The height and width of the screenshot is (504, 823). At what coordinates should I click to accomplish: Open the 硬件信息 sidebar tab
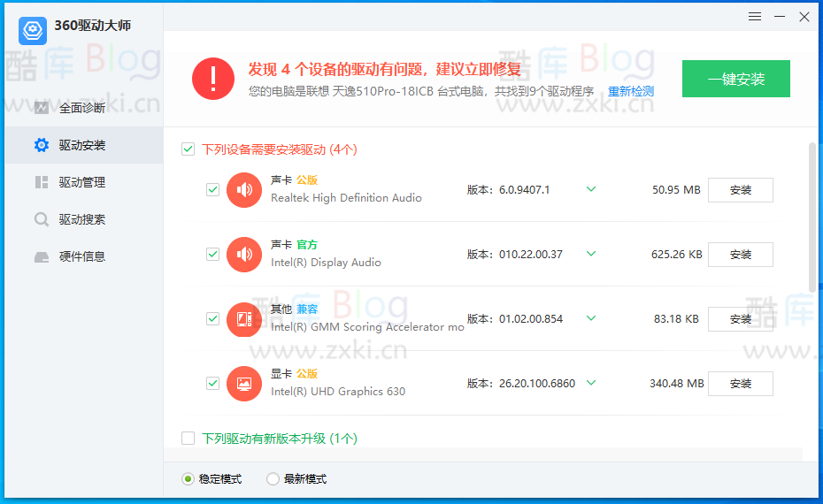tap(84, 256)
